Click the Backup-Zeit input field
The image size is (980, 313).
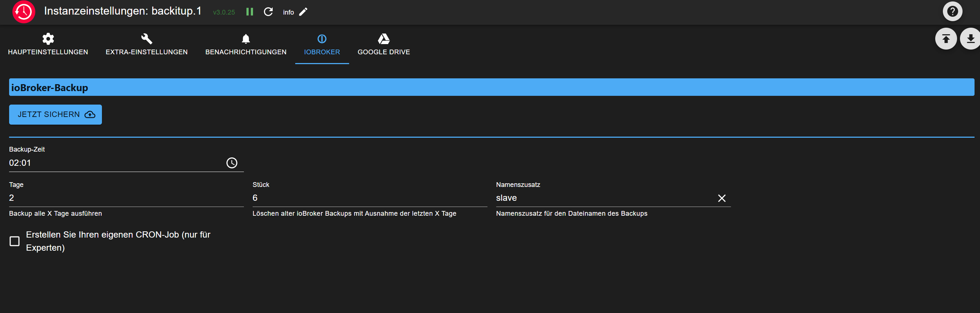point(114,163)
